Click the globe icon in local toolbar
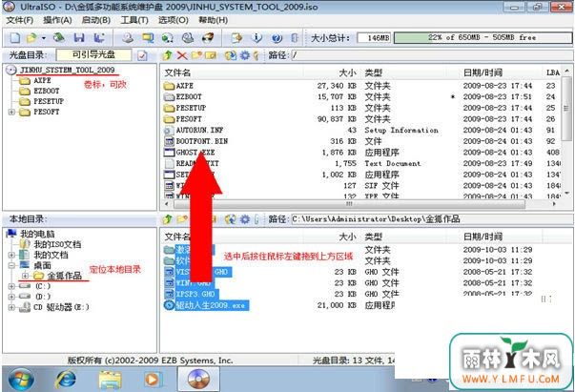The width and height of the screenshot is (575, 392). [x=231, y=219]
